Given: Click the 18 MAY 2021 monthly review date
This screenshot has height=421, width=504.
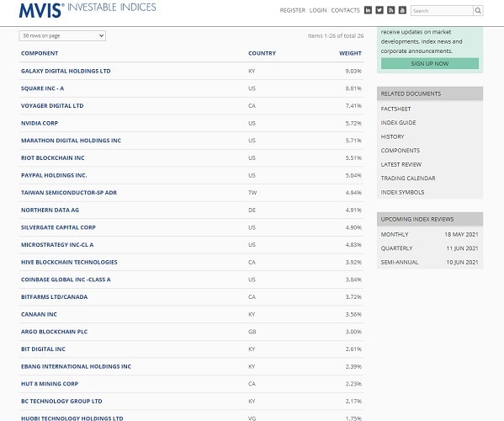Looking at the screenshot, I should 461,234.
